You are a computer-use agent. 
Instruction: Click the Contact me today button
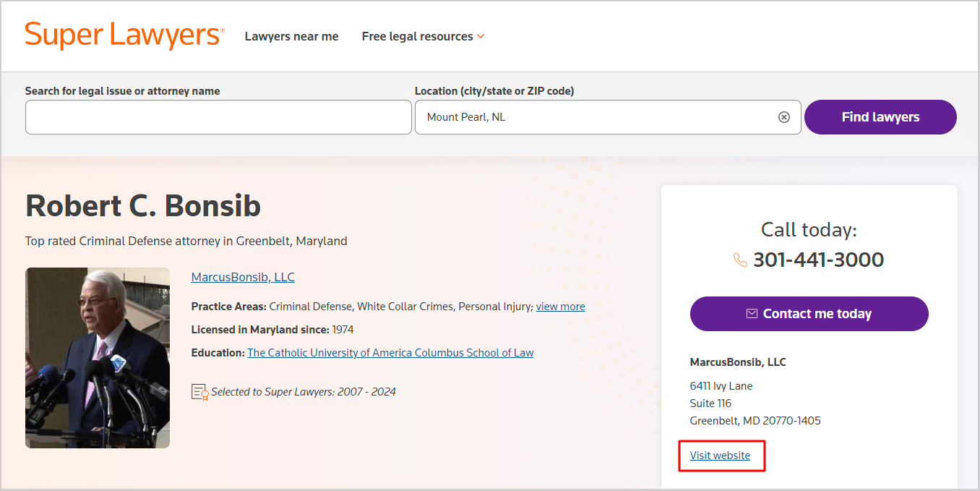[x=809, y=314]
